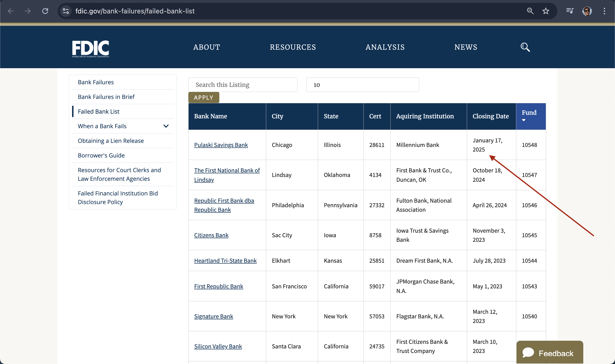Screen dimensions: 615x364
Task: Open the ANALYSIS menu
Action: (385, 47)
